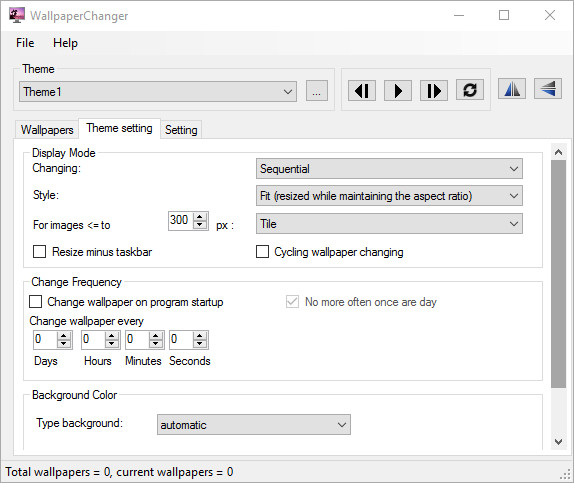Go to the previous wallpaper
Screen dimensions: 574x483
click(x=362, y=90)
